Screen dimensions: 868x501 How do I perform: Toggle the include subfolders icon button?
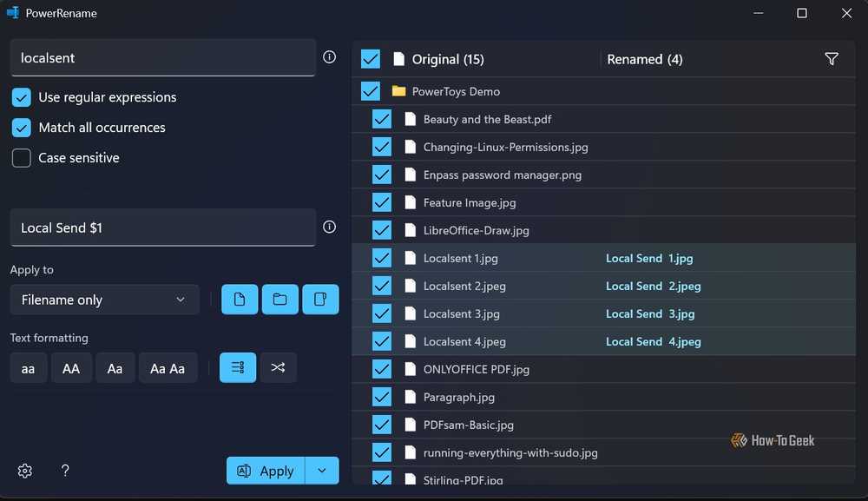click(320, 300)
